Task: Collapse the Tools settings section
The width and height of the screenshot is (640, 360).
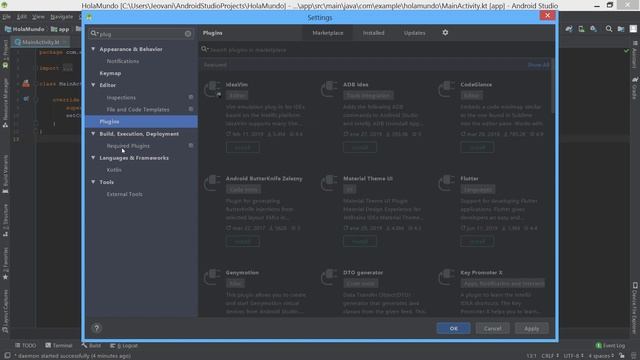Action: [x=93, y=182]
